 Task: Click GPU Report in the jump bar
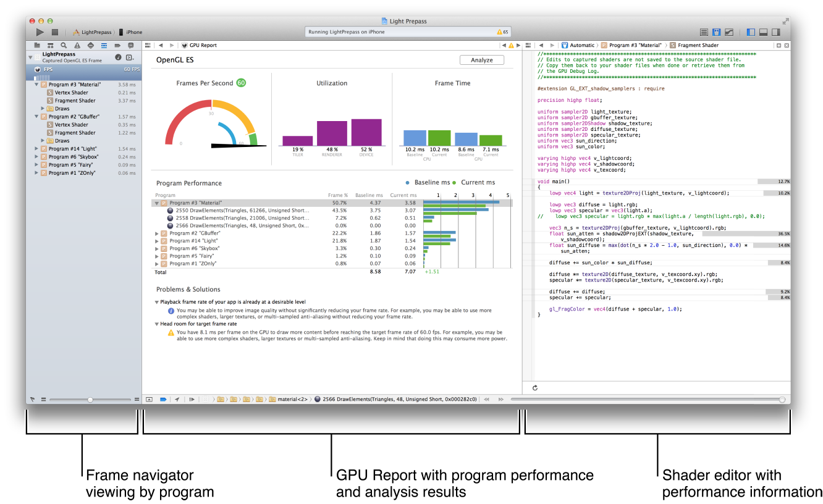click(x=202, y=46)
